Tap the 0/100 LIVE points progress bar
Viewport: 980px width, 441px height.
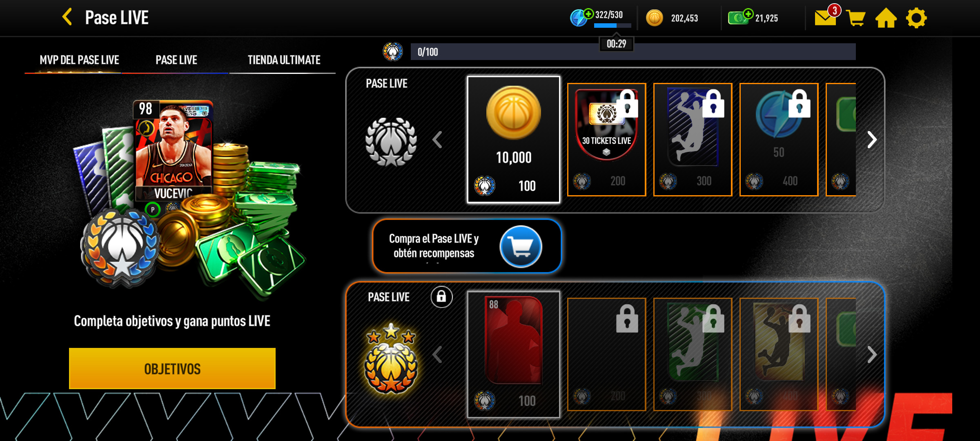click(633, 52)
